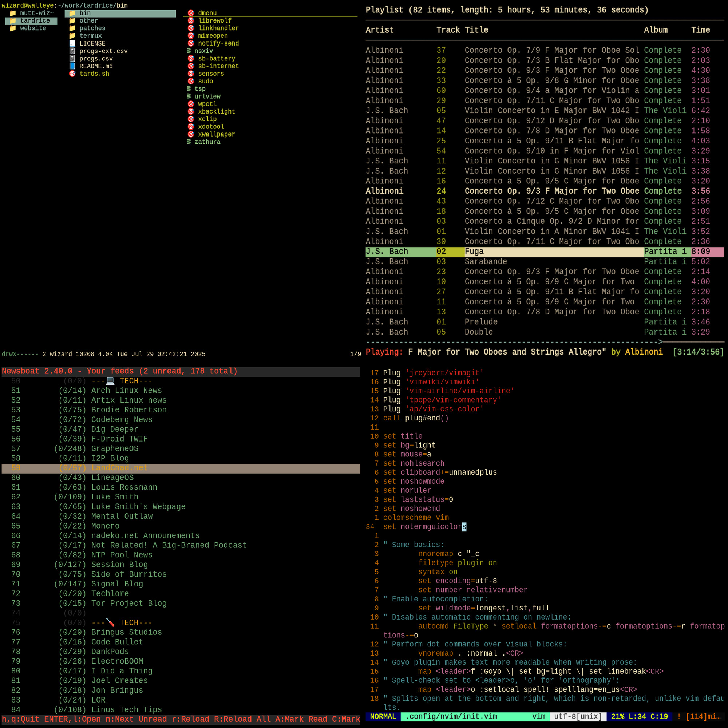This screenshot has width=728, height=728.
Task: Open the Arch Linux News feed
Action: point(126,390)
